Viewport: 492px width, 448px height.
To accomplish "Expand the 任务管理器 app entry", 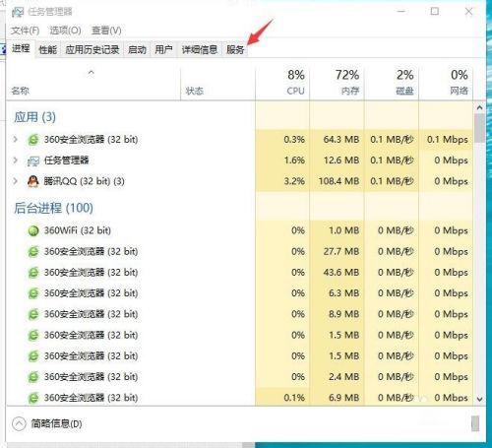I will [15, 160].
